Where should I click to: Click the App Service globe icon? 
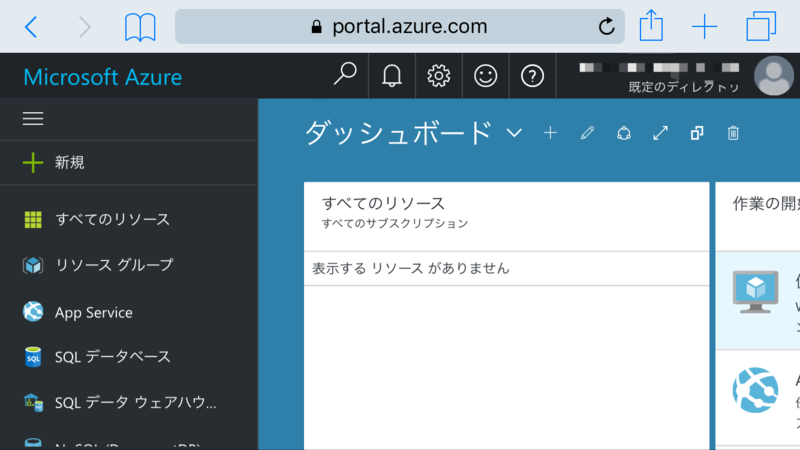[x=33, y=312]
